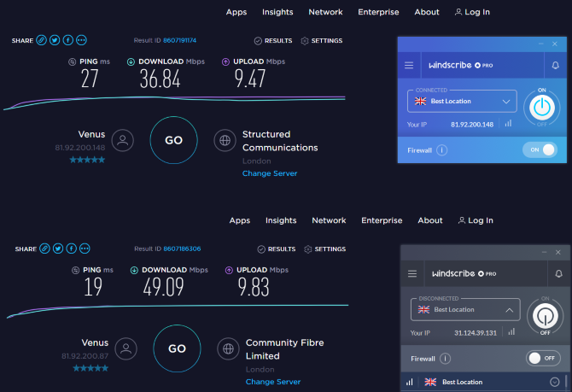Share top Speedtest result on Facebook
572x392 pixels.
(67, 40)
